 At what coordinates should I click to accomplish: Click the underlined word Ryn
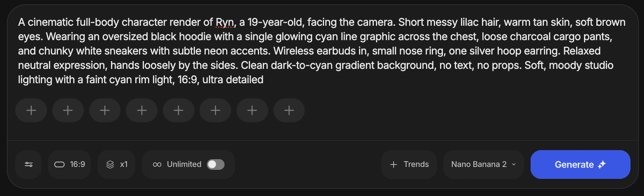[224, 22]
